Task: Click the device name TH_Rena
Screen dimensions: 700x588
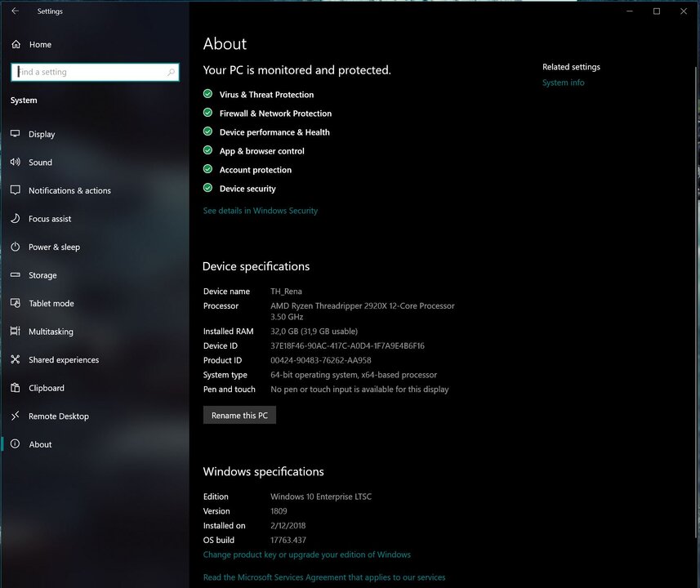Action: tap(286, 291)
